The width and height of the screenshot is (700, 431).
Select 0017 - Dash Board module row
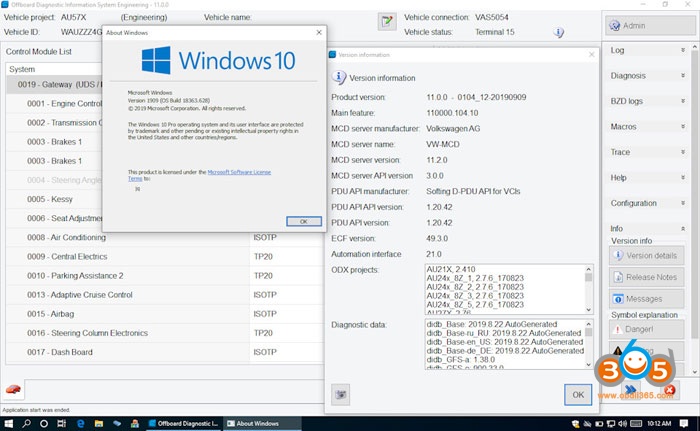point(120,352)
